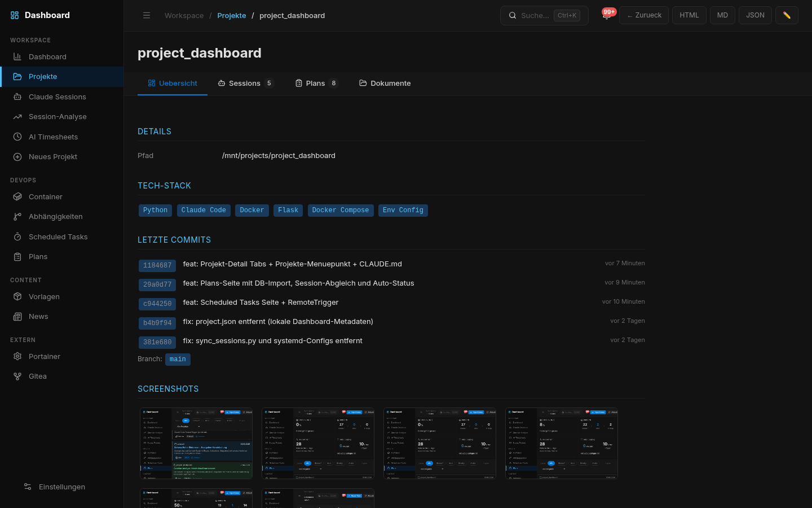Export the project as JSON
Image resolution: width=812 pixels, height=508 pixels.
click(755, 15)
